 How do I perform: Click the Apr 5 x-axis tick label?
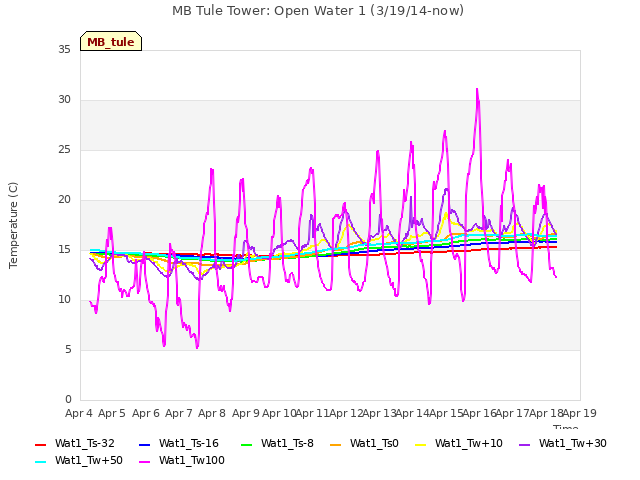click(x=112, y=413)
